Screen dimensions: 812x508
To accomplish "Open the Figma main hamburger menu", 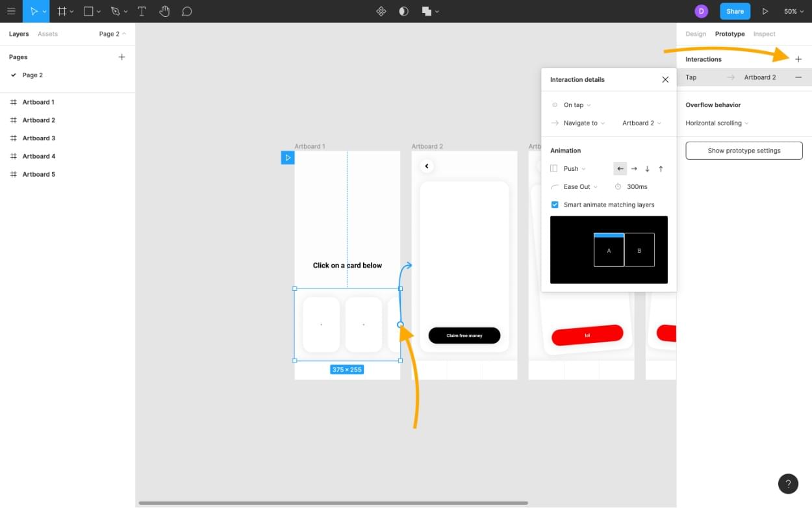I will (11, 11).
